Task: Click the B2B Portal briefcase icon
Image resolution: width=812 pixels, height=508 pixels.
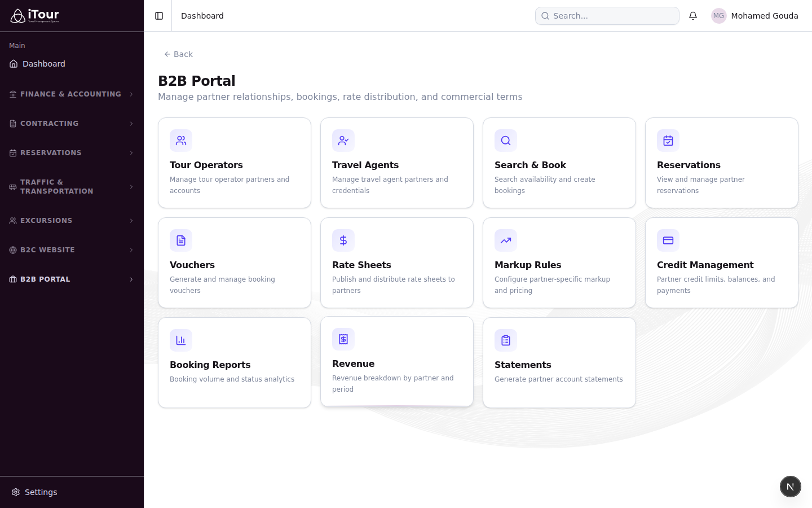Action: pyautogui.click(x=13, y=279)
